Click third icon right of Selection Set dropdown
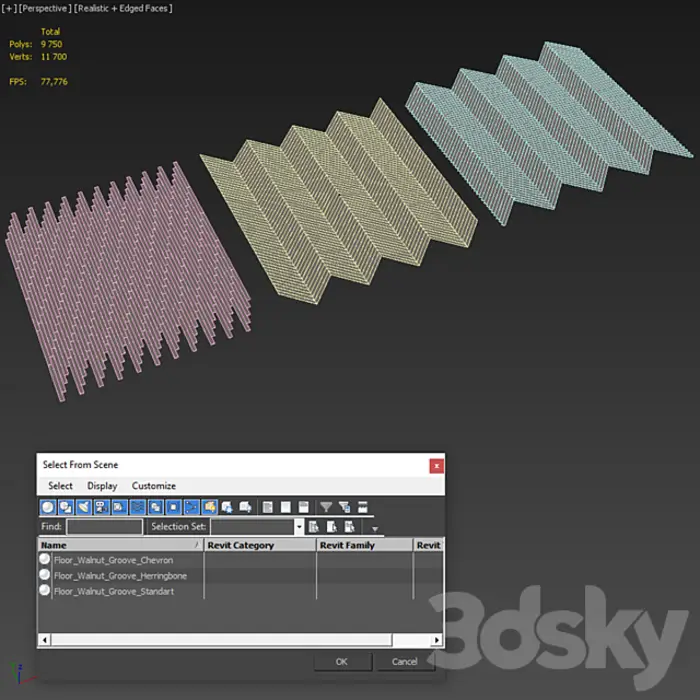This screenshot has width=700, height=700. [350, 527]
